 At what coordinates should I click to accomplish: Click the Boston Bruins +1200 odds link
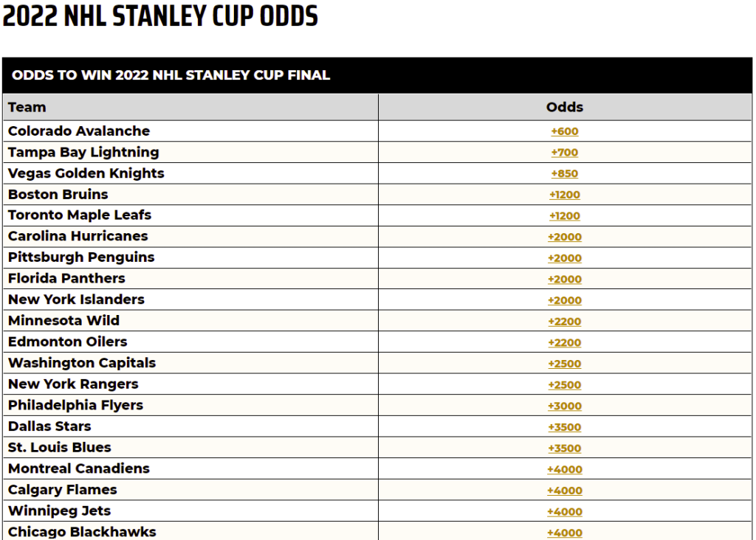click(565, 195)
